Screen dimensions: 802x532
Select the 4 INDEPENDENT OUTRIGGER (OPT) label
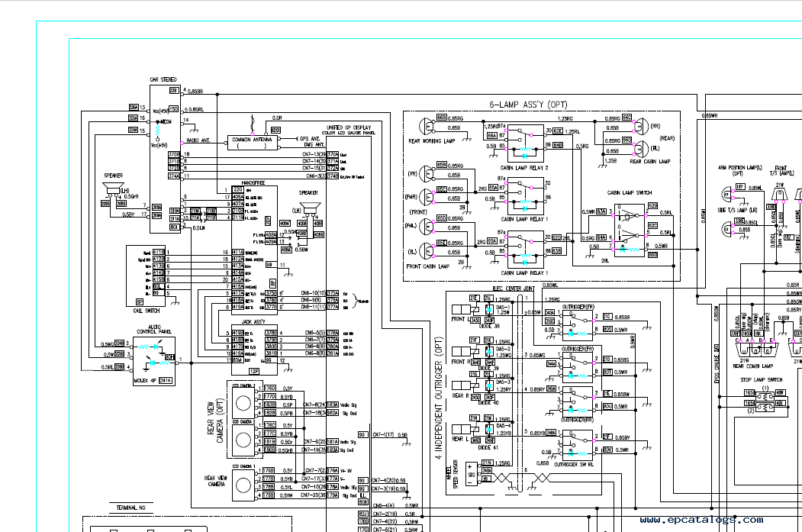pos(438,398)
